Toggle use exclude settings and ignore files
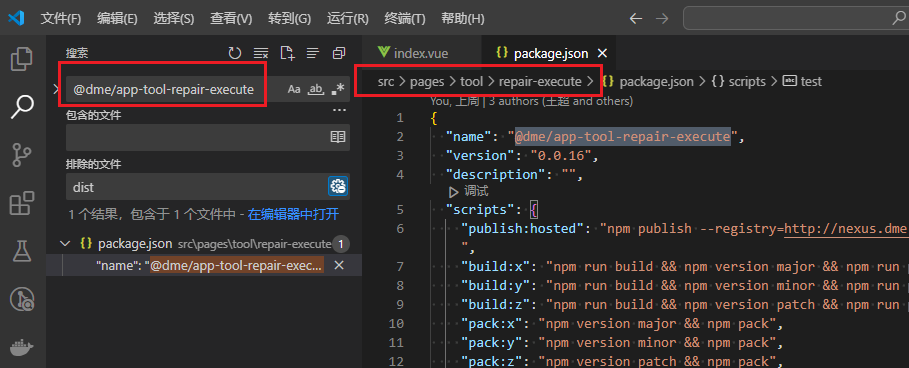 (338, 187)
